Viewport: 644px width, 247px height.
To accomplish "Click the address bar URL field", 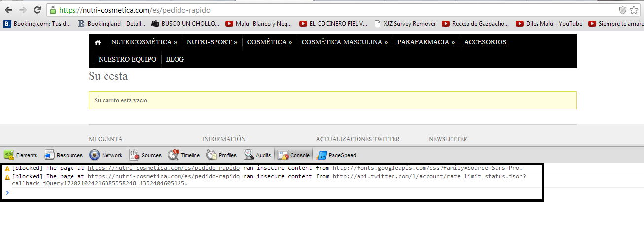I will coord(296,10).
